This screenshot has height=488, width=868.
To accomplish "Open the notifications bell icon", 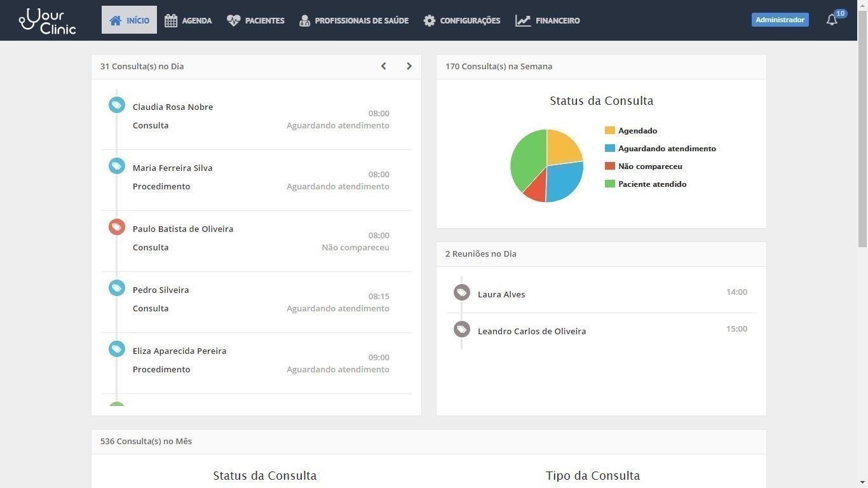I will 832,20.
